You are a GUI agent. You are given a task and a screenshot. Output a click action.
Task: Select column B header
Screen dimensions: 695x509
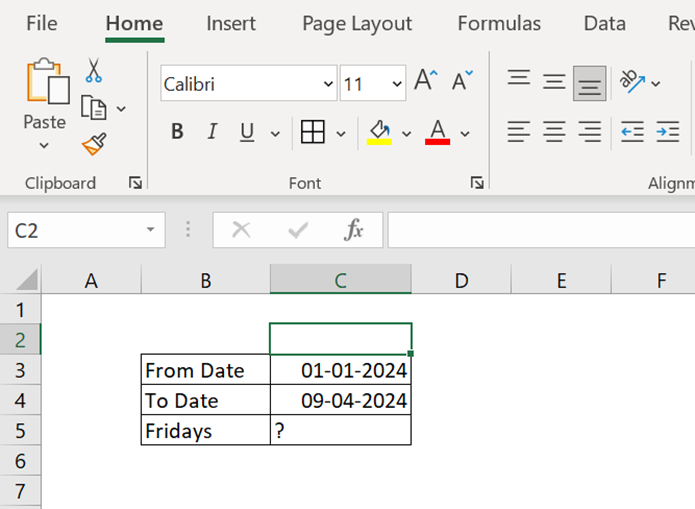click(206, 279)
